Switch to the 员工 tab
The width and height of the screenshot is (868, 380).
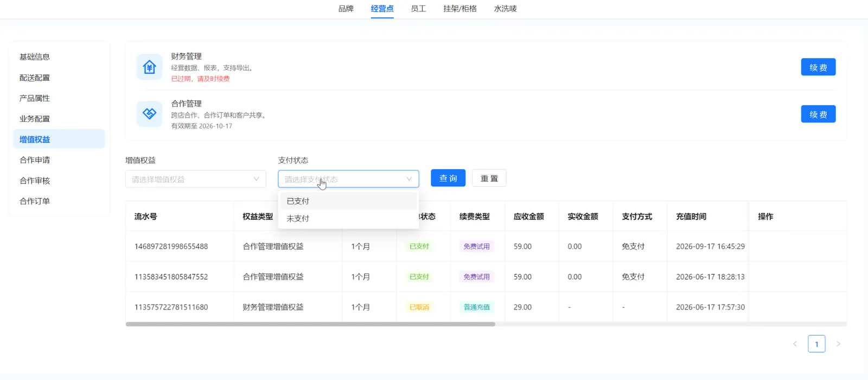(x=418, y=9)
